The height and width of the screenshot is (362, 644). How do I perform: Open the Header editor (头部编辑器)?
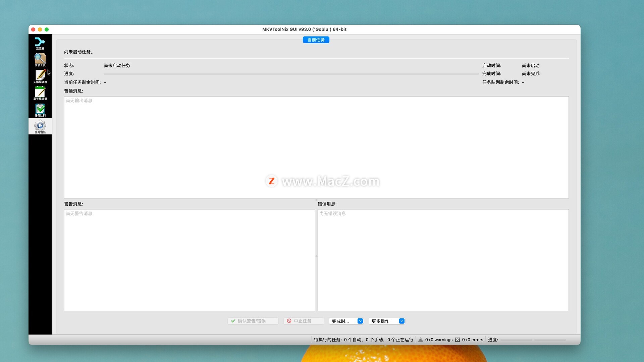(x=40, y=76)
